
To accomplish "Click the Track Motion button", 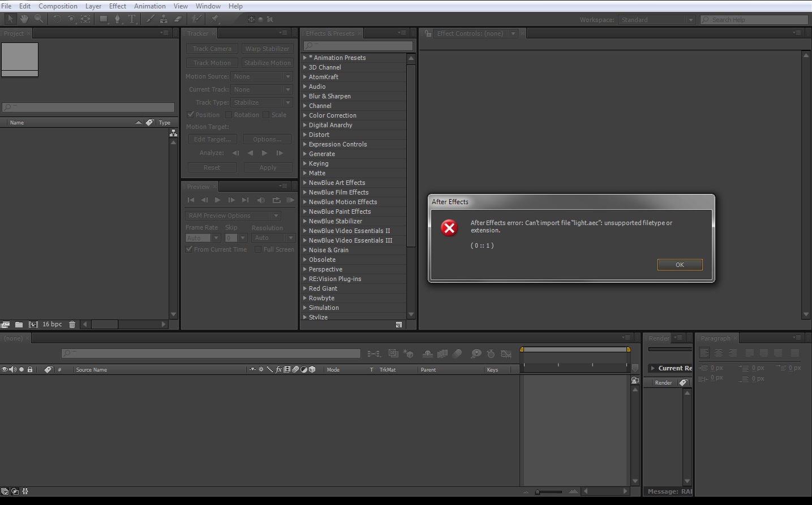I will pos(212,63).
